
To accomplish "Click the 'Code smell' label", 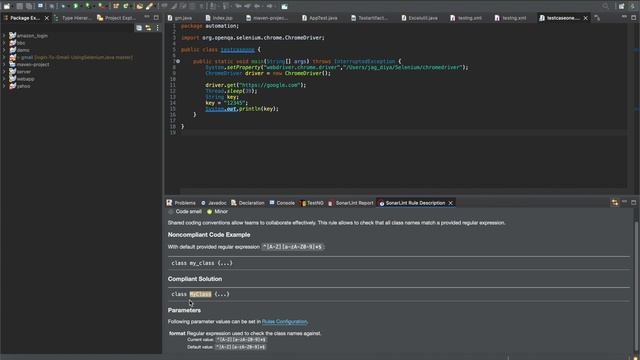I will click(x=189, y=211).
